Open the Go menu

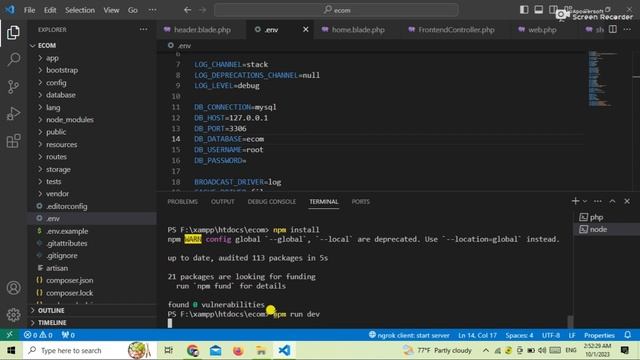(x=133, y=10)
